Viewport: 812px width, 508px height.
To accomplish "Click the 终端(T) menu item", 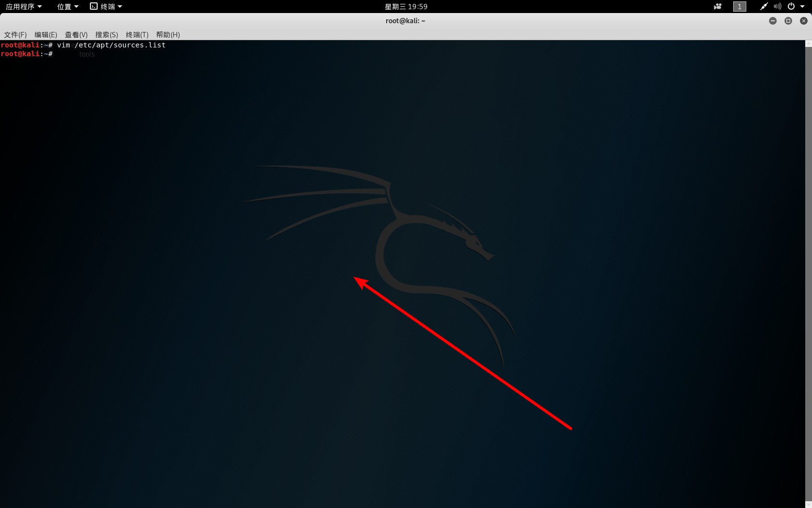I will pyautogui.click(x=136, y=34).
